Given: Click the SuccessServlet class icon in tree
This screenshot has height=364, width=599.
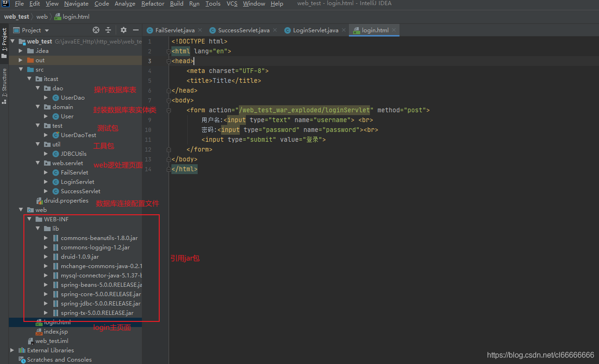Looking at the screenshot, I should coord(56,191).
